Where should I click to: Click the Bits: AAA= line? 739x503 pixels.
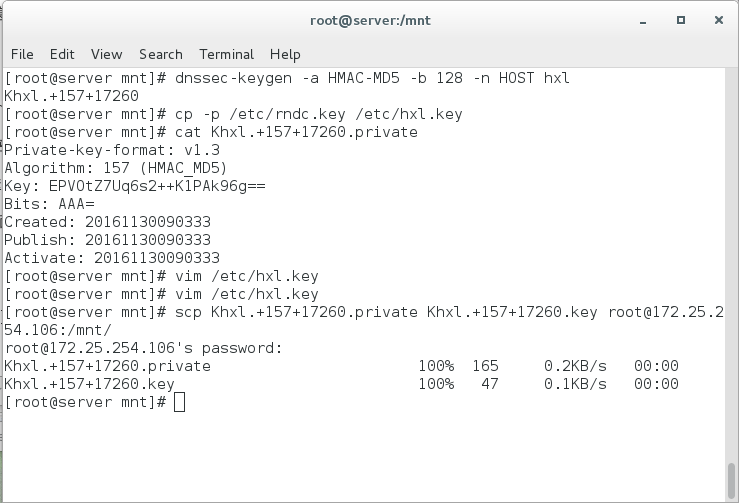click(49, 204)
